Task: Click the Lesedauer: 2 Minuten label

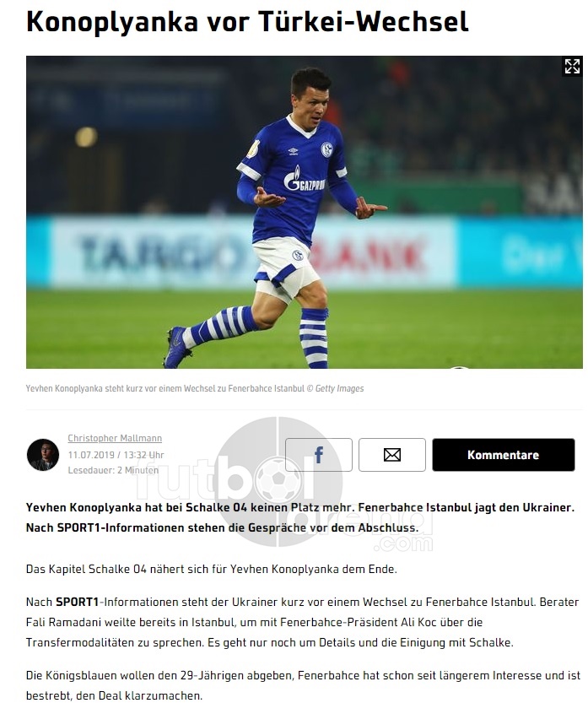Action: (113, 470)
